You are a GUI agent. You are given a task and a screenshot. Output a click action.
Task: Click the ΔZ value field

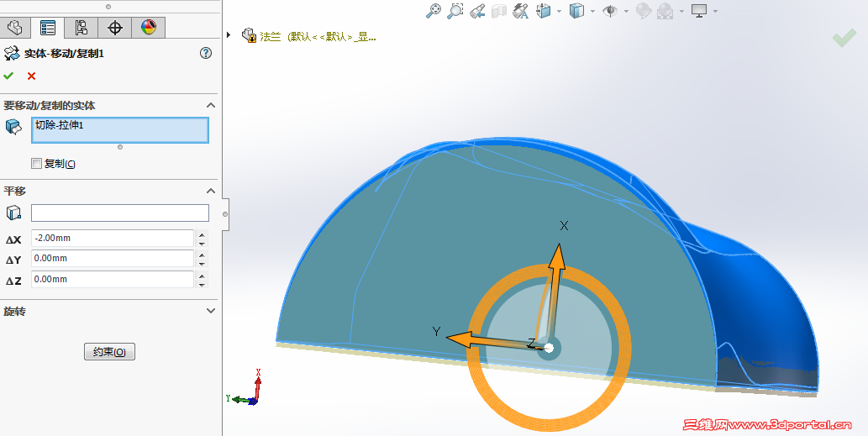[x=113, y=280]
